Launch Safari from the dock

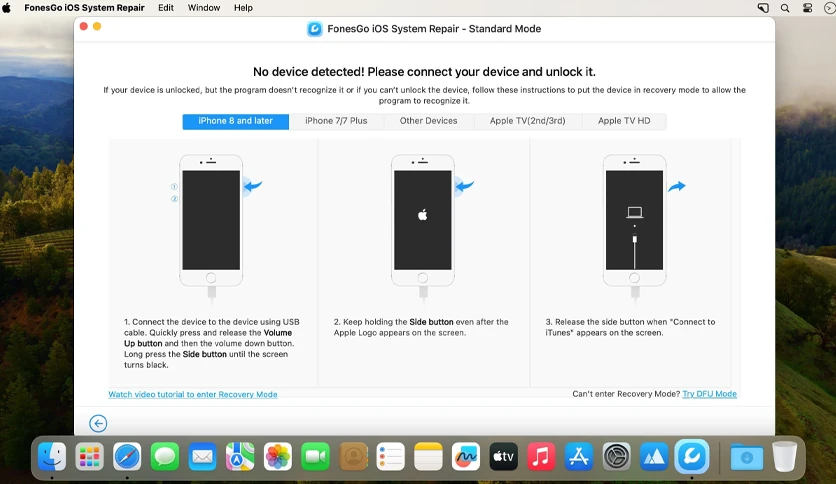127,457
